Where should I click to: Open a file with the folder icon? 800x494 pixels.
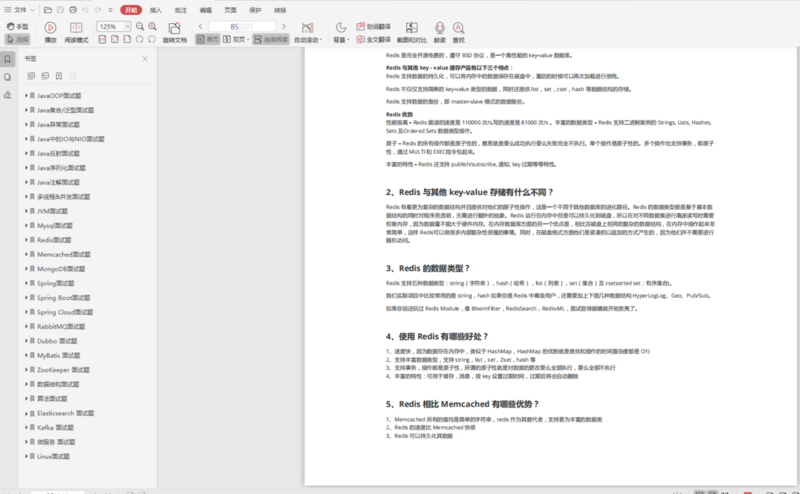[47, 10]
